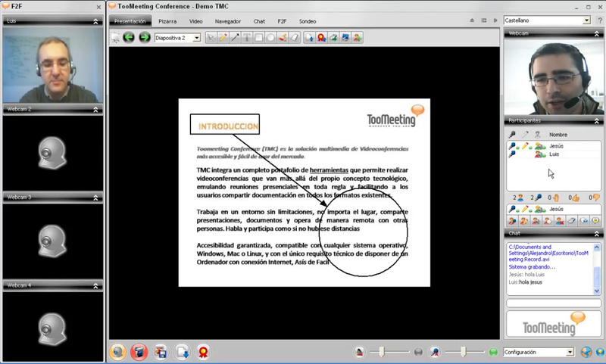Screen dimensions: 606x364
Task: Switch to the Pizarra tab
Action: [x=167, y=21]
